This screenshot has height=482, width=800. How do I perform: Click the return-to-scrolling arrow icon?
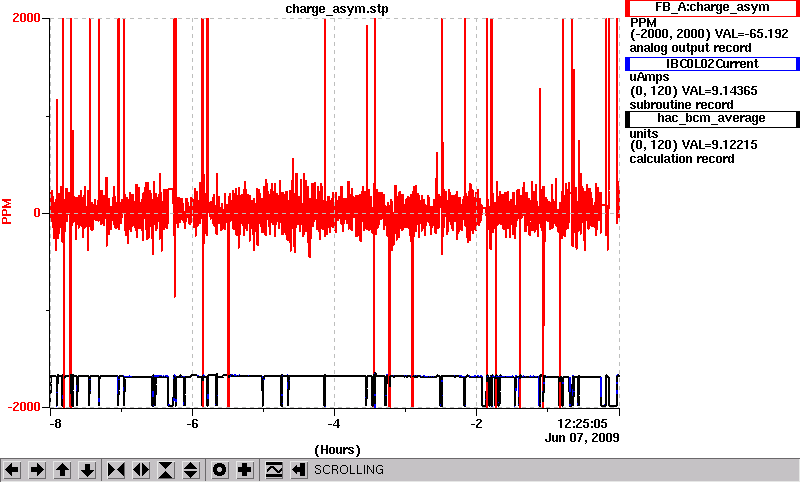coord(299,470)
